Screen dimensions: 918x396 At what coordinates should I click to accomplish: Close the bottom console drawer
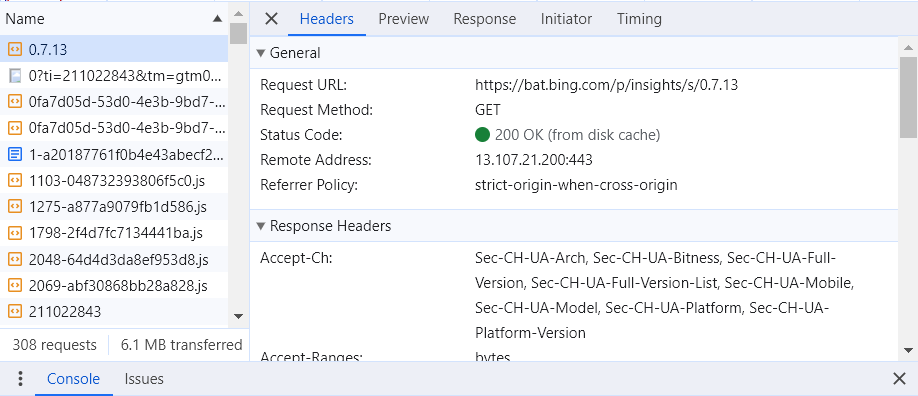(x=899, y=379)
